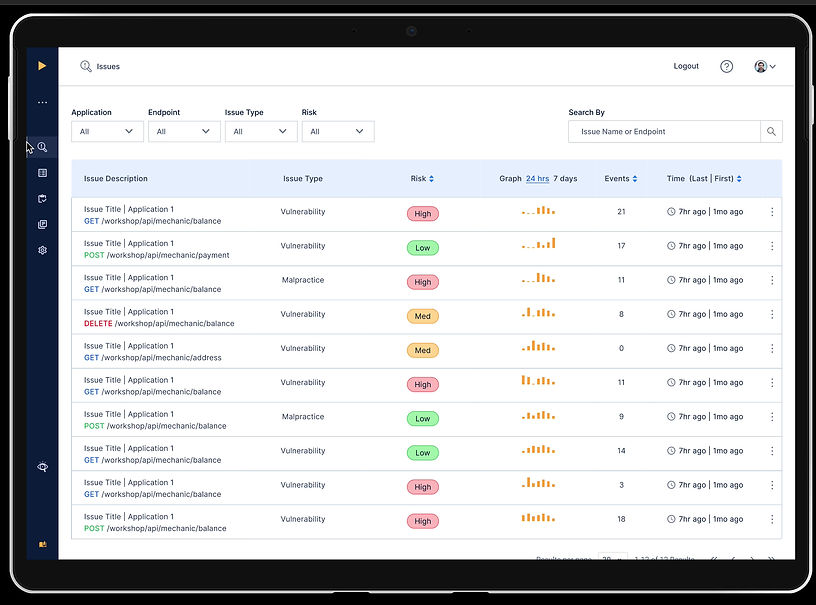Click the eye monitoring icon in sidebar
The height and width of the screenshot is (605, 816).
43,467
